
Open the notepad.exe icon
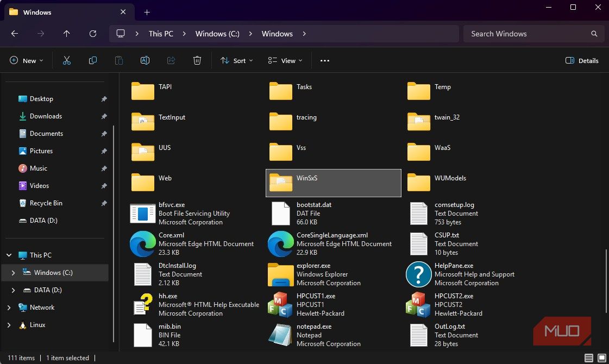(x=280, y=335)
